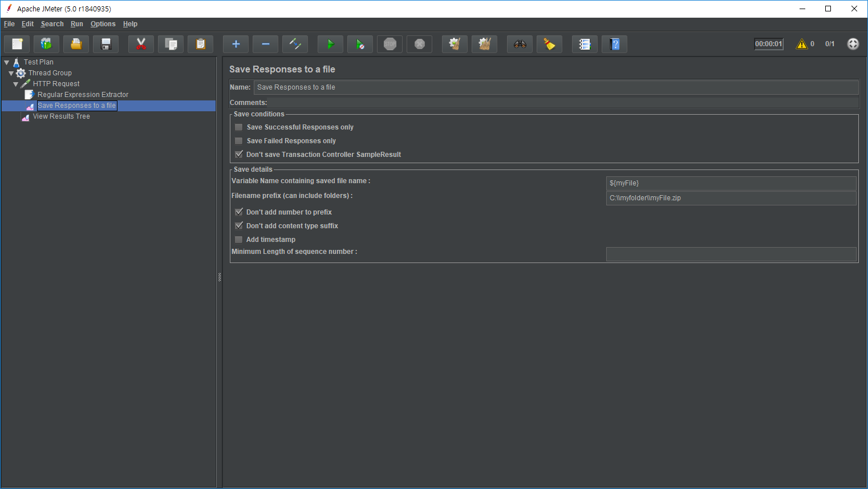Screen dimensions: 868x489
Task: Click the Toggle enable/disable icon
Action: pyautogui.click(x=295, y=44)
